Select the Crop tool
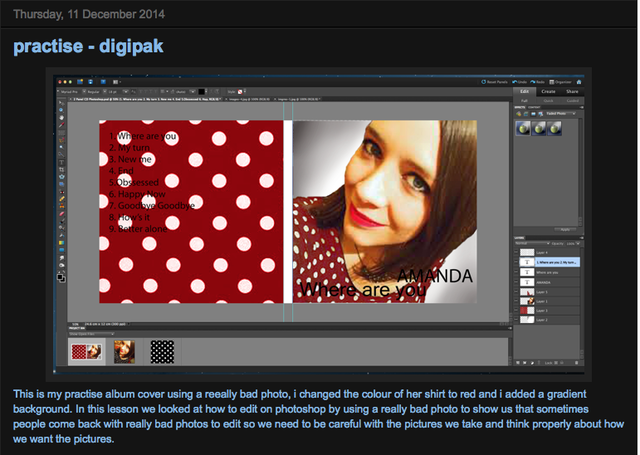Image resolution: width=640 pixels, height=455 pixels. click(x=61, y=169)
